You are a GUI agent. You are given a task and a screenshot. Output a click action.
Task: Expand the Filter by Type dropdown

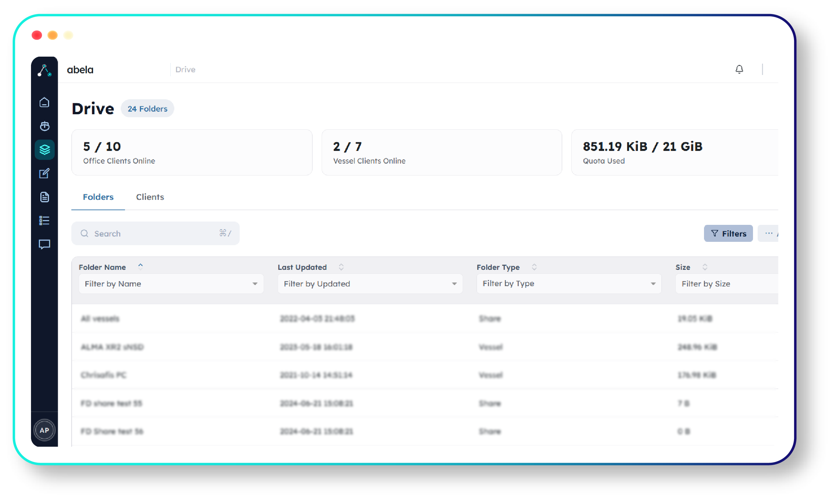569,284
